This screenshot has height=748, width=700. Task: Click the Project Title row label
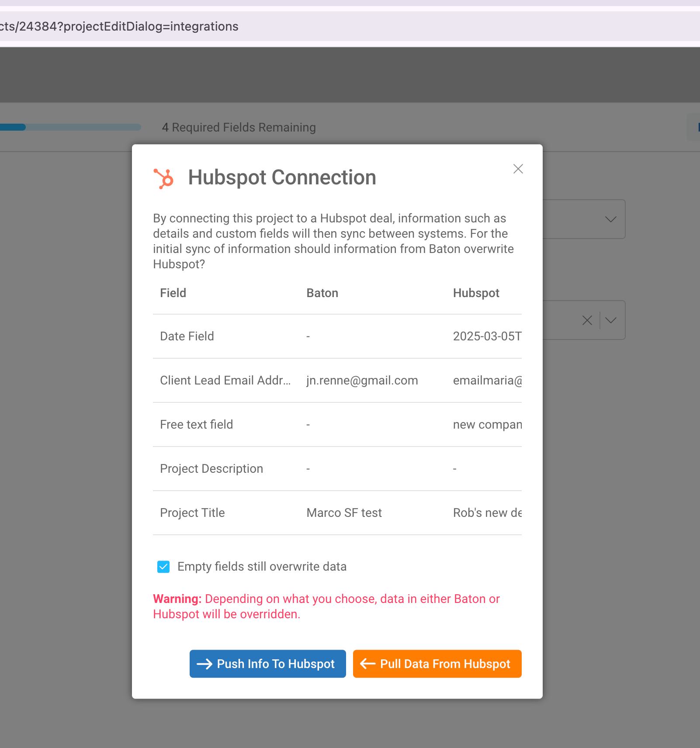point(192,513)
